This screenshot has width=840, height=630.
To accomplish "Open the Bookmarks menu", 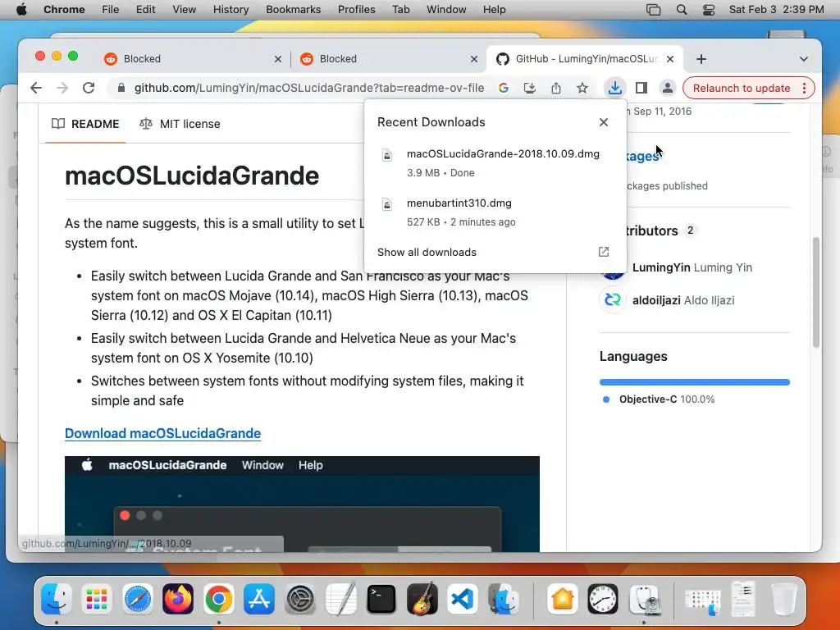I will [x=293, y=10].
